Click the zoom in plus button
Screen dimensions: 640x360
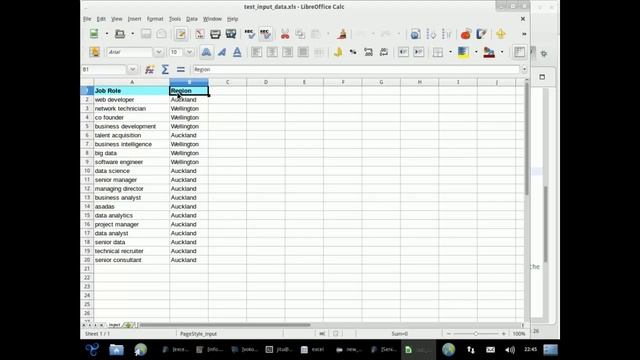(x=503, y=334)
